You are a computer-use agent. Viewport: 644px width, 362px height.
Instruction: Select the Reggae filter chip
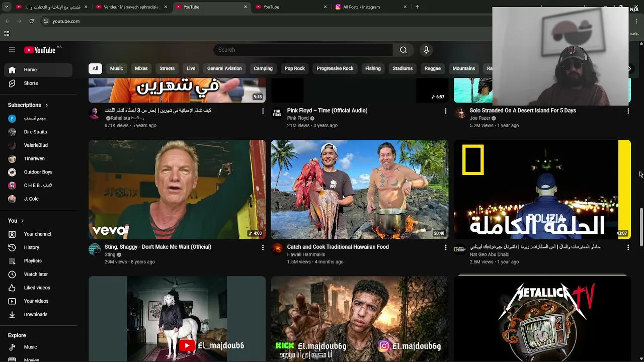point(433,68)
